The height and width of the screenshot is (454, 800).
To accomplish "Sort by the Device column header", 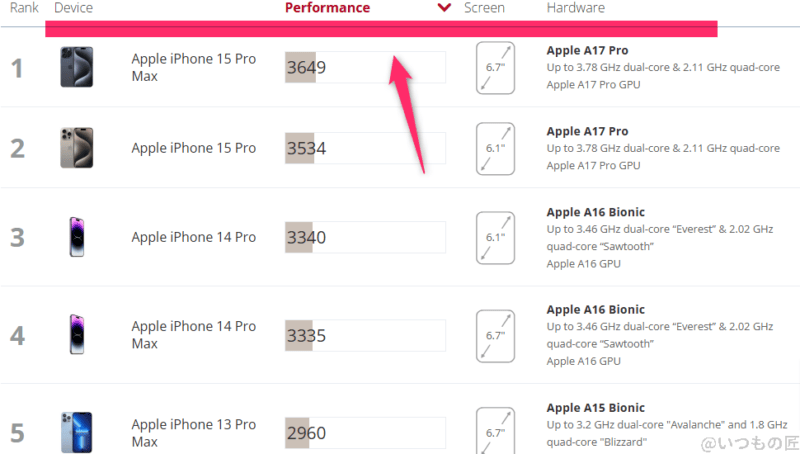I will tap(73, 8).
